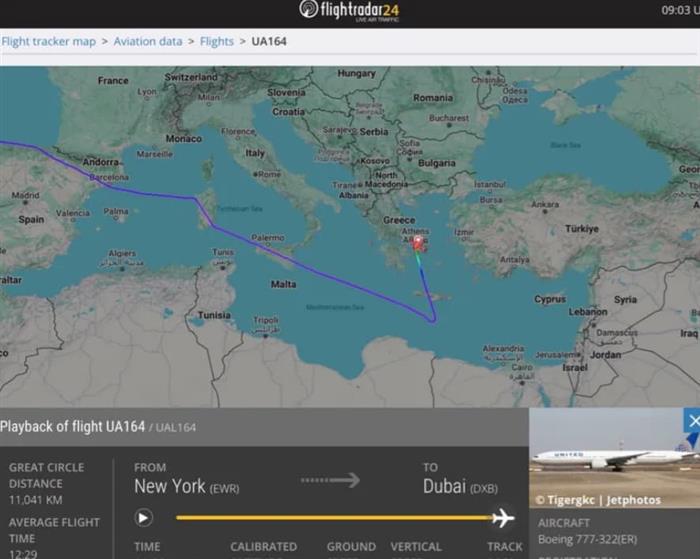Click the Barcelona label on the map
This screenshot has width=700, height=559.
click(x=109, y=177)
